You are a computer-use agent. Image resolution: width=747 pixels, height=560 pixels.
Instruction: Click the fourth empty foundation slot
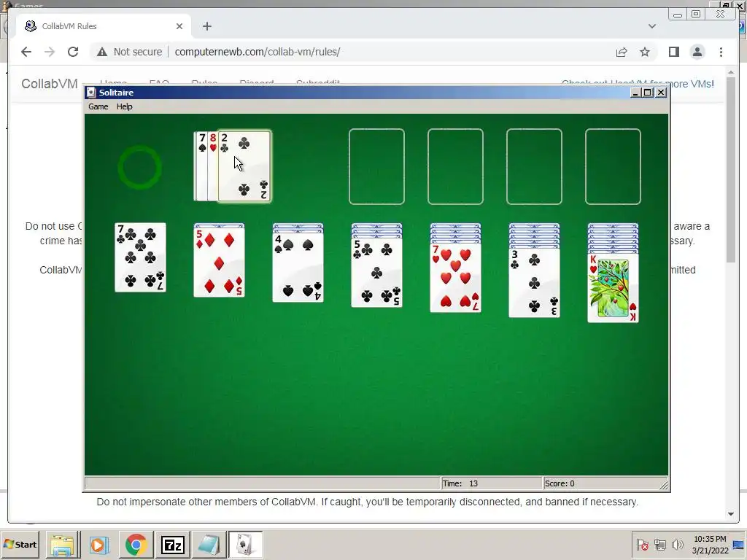pos(613,167)
